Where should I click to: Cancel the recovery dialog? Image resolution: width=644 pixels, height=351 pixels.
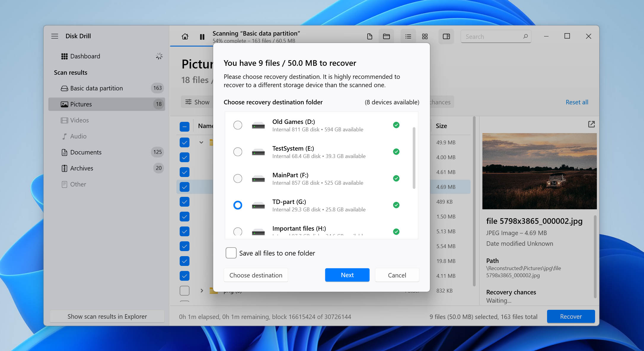(397, 275)
